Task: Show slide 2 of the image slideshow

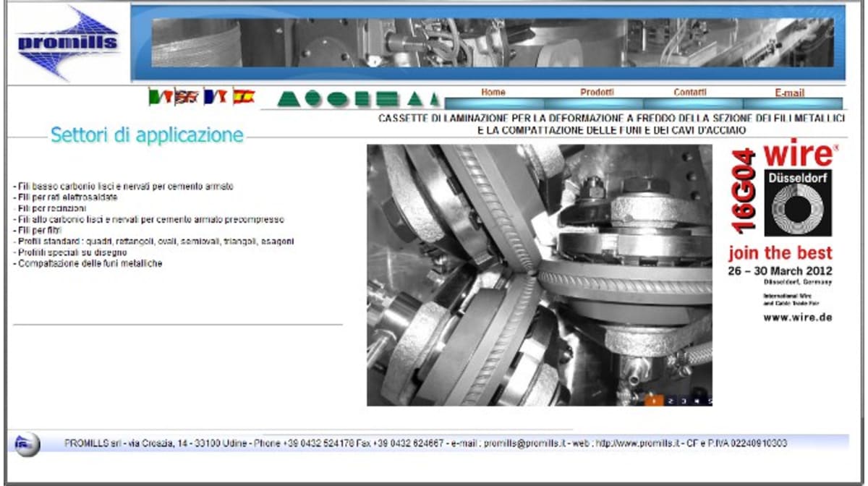Action: coord(671,400)
